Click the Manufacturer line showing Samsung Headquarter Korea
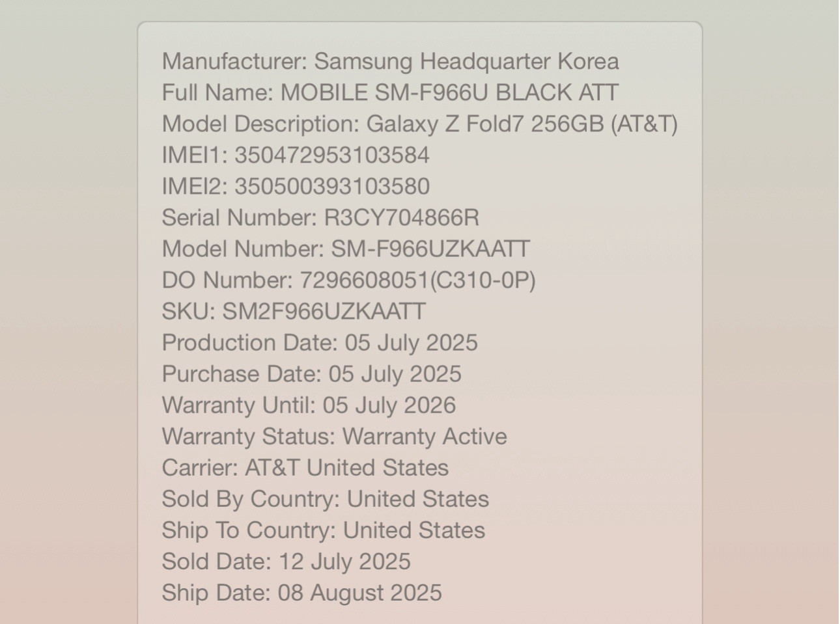This screenshot has width=840, height=624. point(390,62)
